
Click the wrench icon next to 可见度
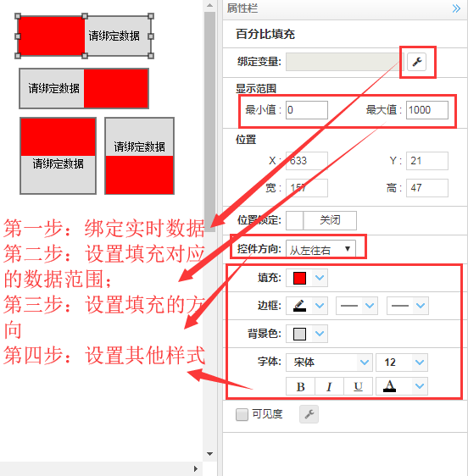(309, 414)
